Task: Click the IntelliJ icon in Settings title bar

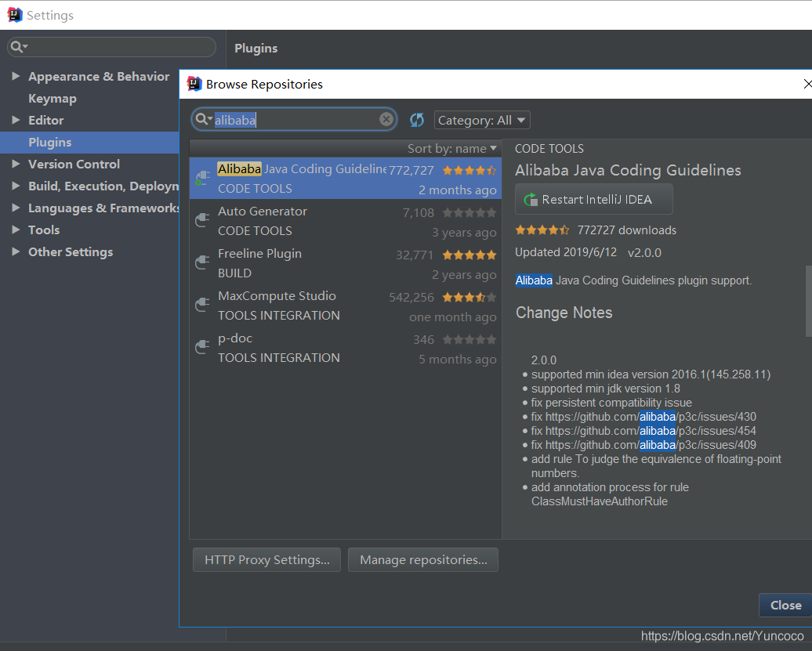Action: tap(15, 15)
